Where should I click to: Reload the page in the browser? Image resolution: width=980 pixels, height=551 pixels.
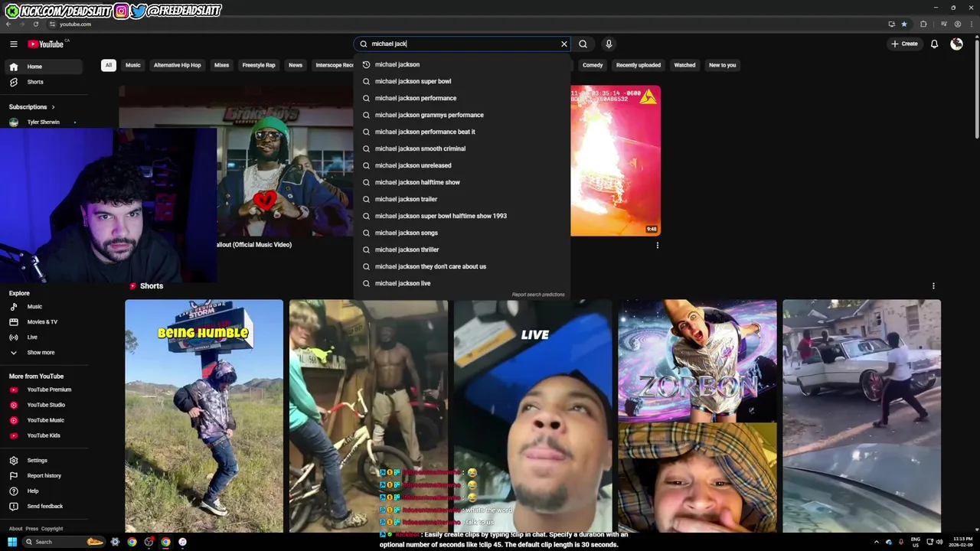[x=35, y=24]
